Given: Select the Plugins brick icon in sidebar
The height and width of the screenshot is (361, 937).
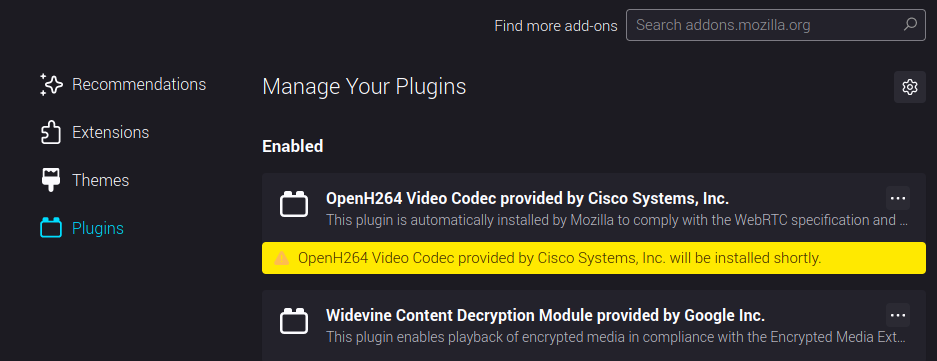Looking at the screenshot, I should (51, 228).
